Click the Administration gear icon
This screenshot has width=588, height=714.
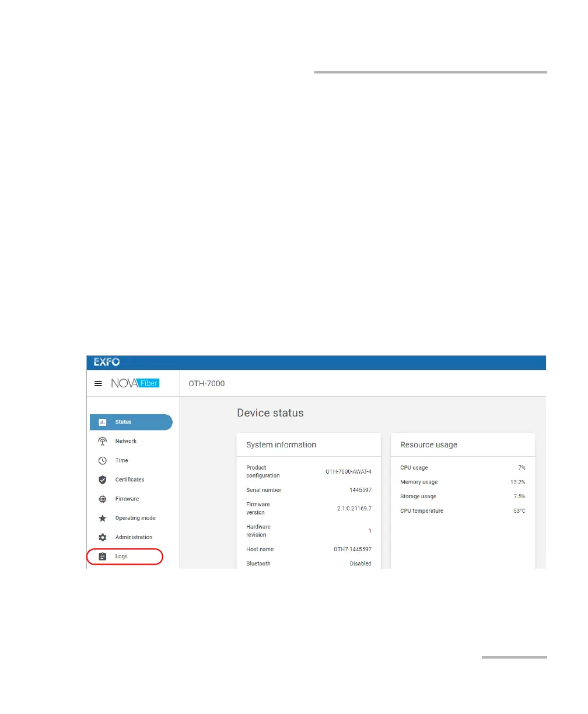click(103, 537)
